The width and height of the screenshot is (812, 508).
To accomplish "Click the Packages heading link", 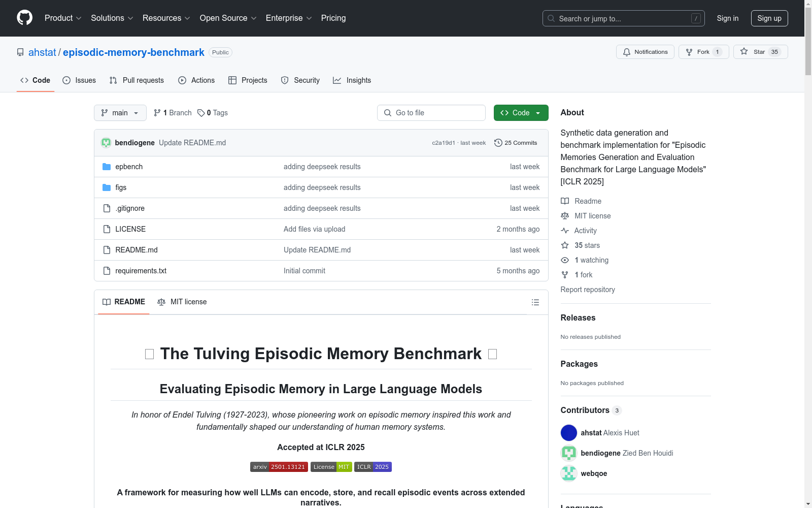I will tap(579, 364).
